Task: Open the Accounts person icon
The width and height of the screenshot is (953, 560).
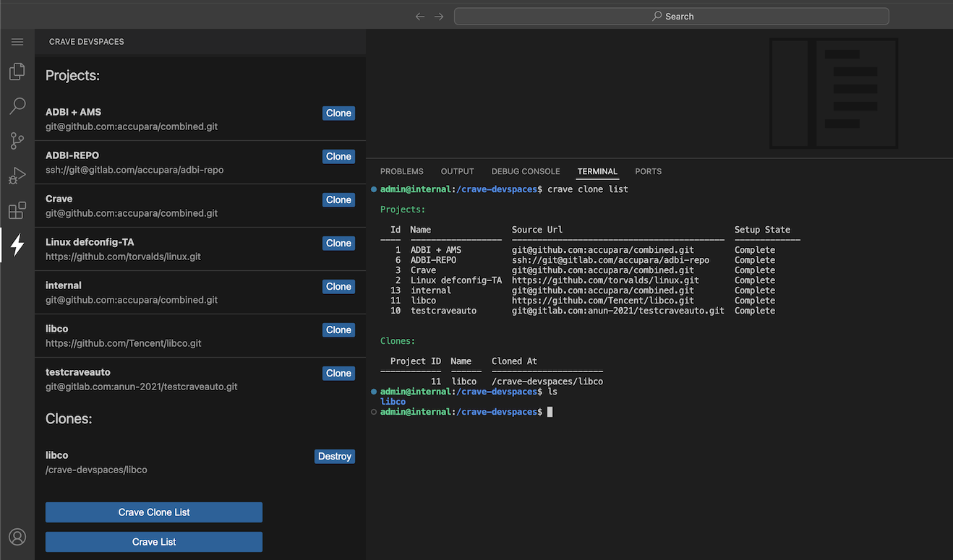Action: point(17,537)
